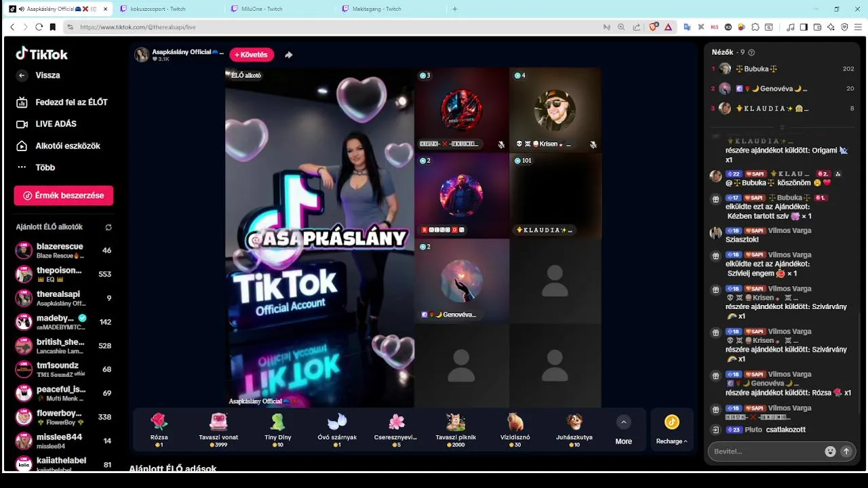Screen dimensions: 868x488
Task: Send Tavaszi piknik gift
Action: click(x=456, y=430)
